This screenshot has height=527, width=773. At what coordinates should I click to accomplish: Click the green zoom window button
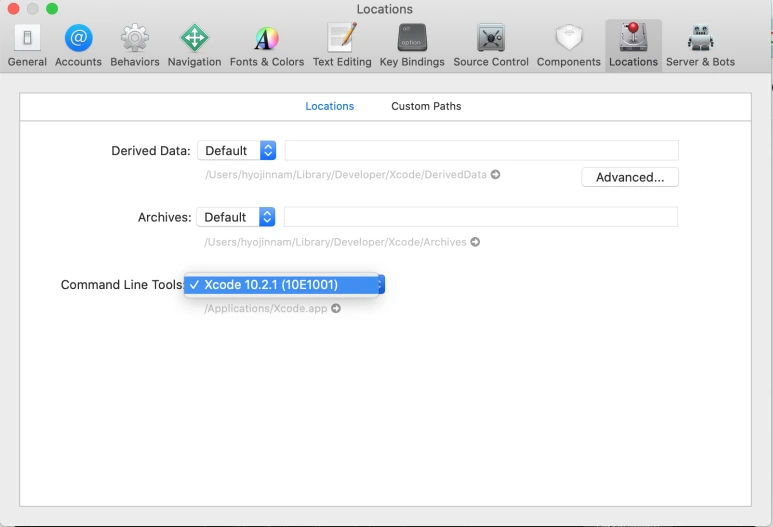coord(52,8)
